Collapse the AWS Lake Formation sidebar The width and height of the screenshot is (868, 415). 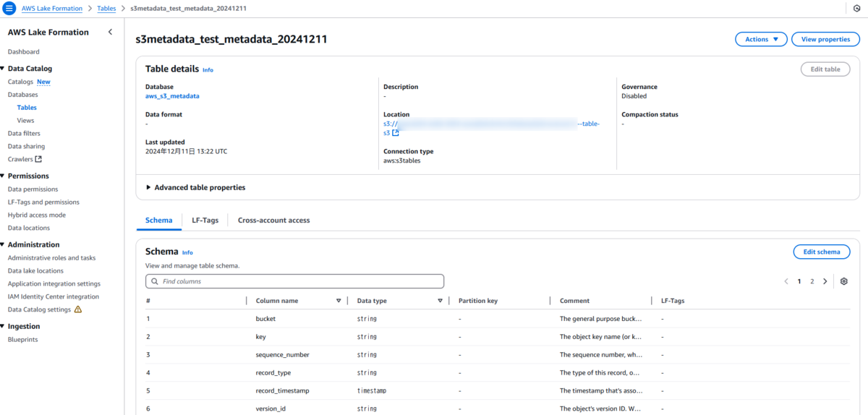tap(110, 32)
